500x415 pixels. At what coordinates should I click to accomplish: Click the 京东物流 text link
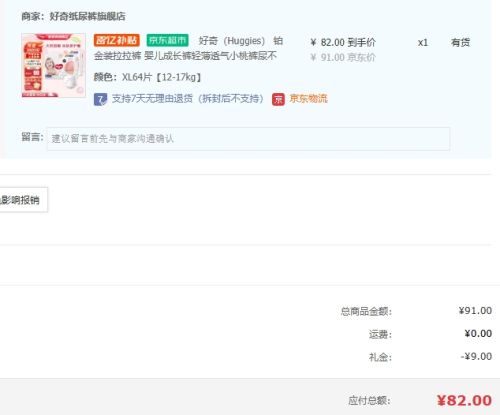(309, 99)
